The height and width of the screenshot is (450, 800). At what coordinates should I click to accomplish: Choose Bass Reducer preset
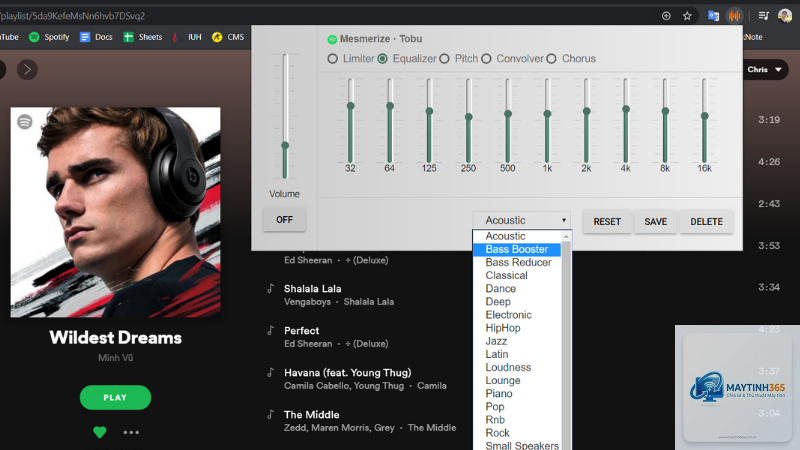(517, 262)
